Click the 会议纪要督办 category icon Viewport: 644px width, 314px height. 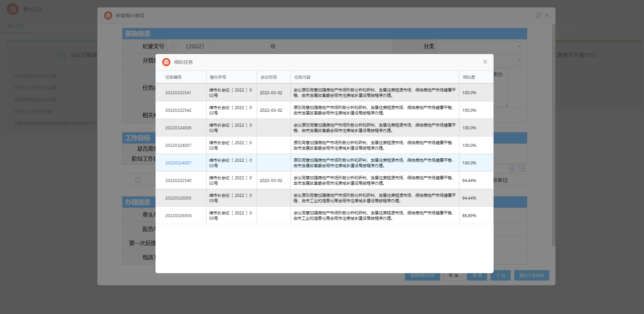62,55
